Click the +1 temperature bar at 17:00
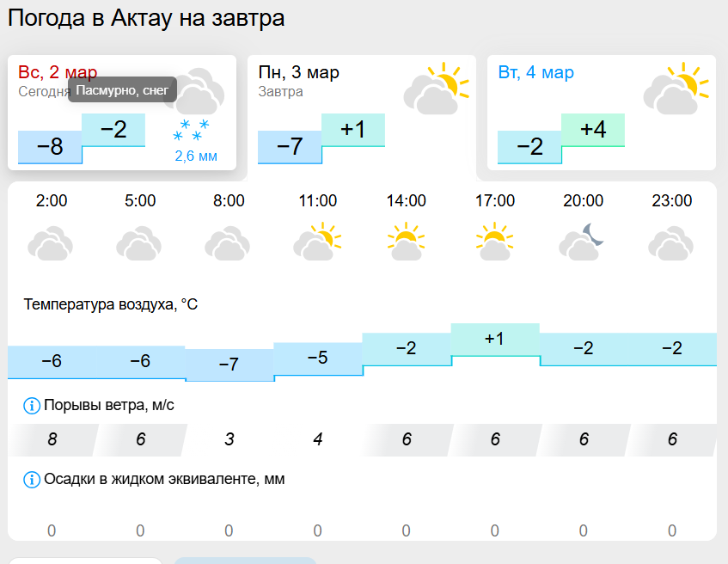 coord(495,339)
